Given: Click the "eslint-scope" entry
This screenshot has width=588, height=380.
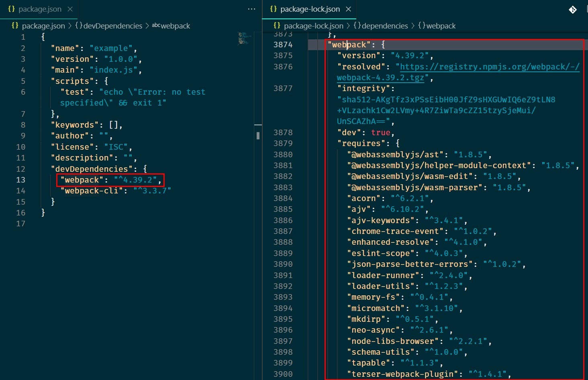Looking at the screenshot, I should tap(407, 253).
